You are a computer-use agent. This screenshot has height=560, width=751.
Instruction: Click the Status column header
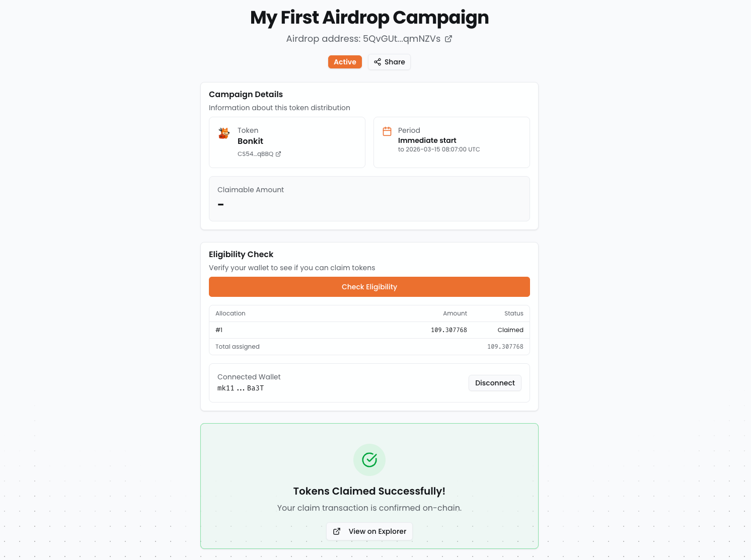tap(514, 313)
